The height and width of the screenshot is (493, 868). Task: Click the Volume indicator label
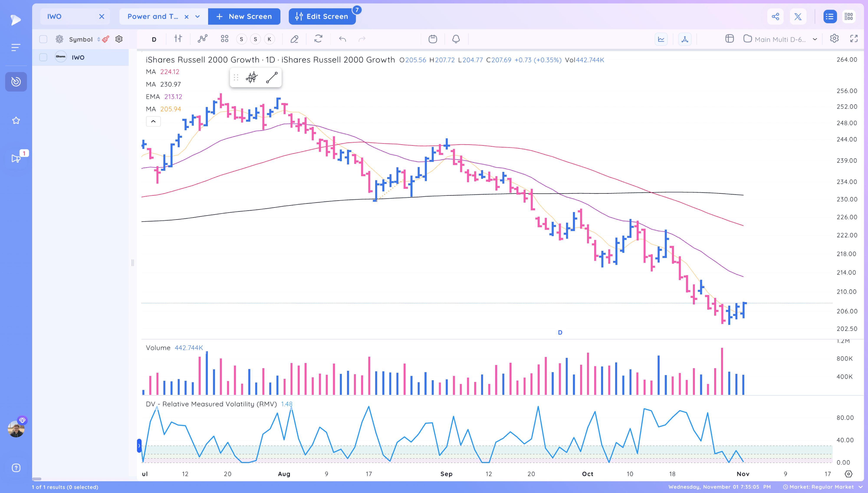click(x=158, y=348)
